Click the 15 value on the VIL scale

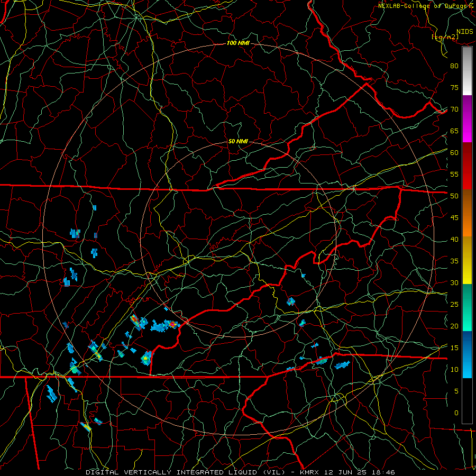(454, 348)
